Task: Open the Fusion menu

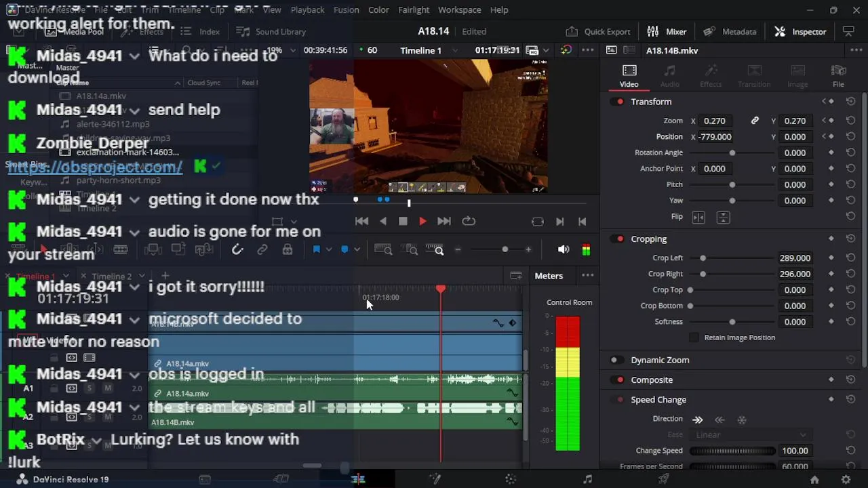Action: (x=347, y=10)
